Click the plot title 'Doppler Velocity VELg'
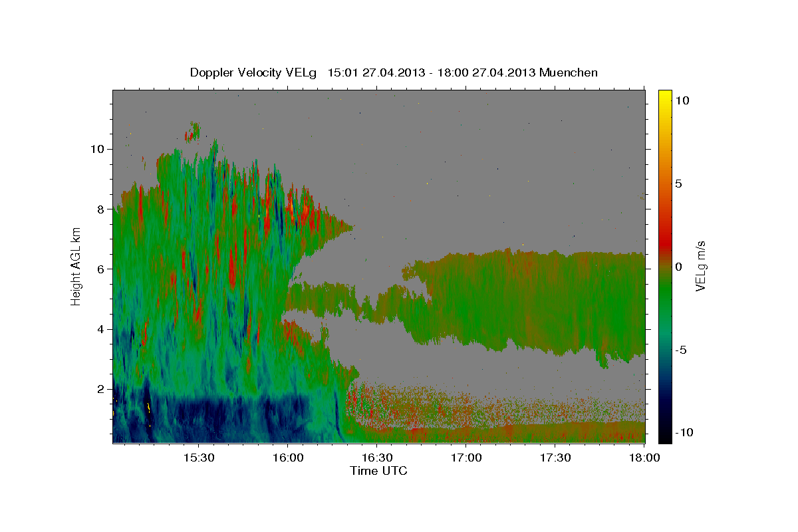The width and height of the screenshot is (798, 532). 254,73
